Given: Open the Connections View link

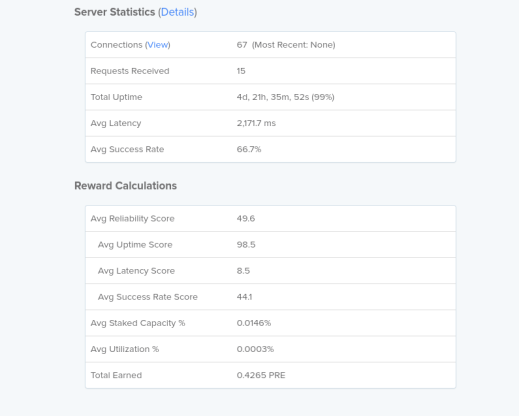Looking at the screenshot, I should (x=158, y=45).
